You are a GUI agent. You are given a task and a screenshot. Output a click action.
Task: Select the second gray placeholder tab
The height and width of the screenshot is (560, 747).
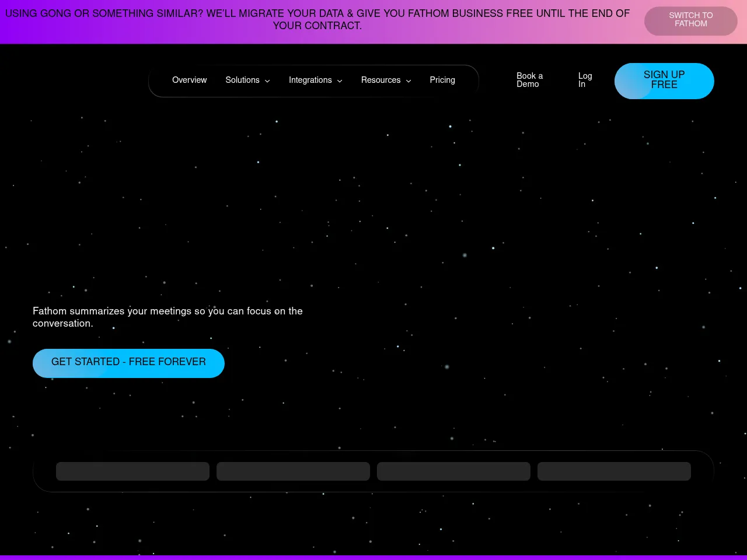[x=293, y=471]
